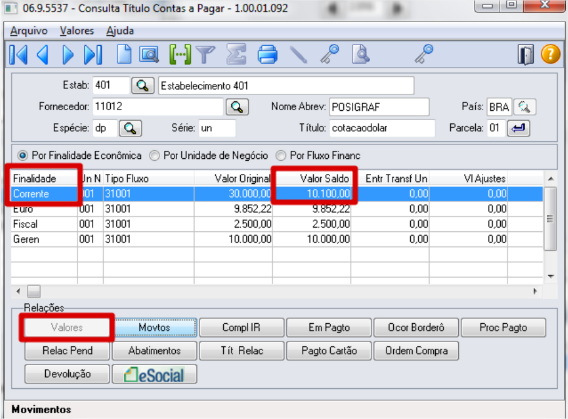Click the Título input field
The width and height of the screenshot is (568, 419).
(382, 128)
